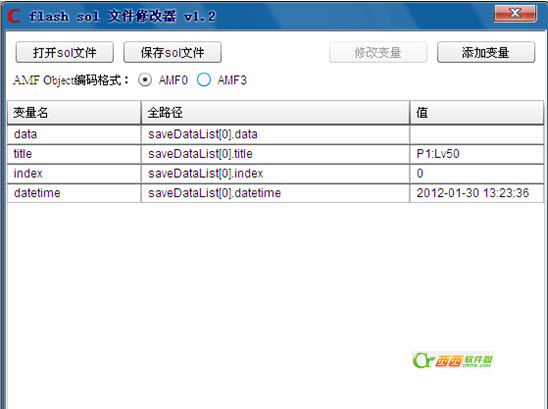Open a sol file with 打开sol文件
This screenshot has width=548, height=409.
pos(65,52)
